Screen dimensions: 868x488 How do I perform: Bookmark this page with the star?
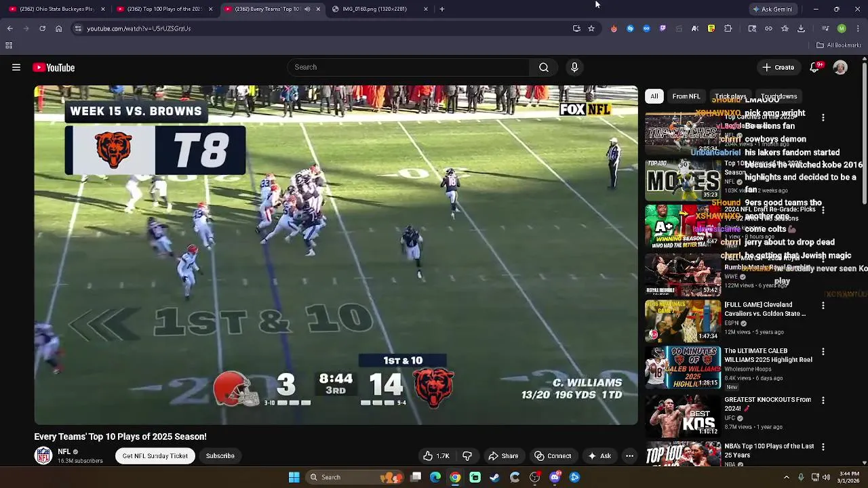click(591, 28)
